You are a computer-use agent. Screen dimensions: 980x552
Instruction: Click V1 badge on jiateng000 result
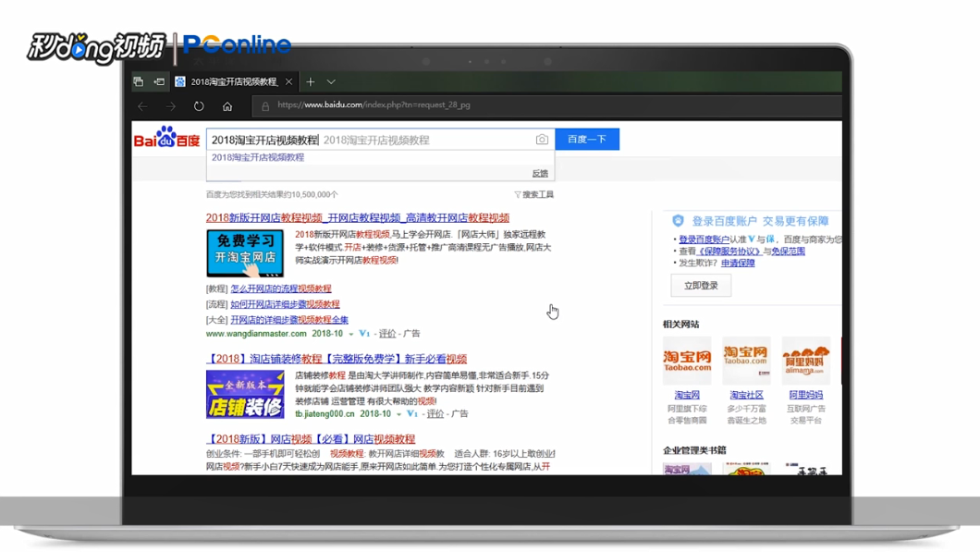point(411,414)
